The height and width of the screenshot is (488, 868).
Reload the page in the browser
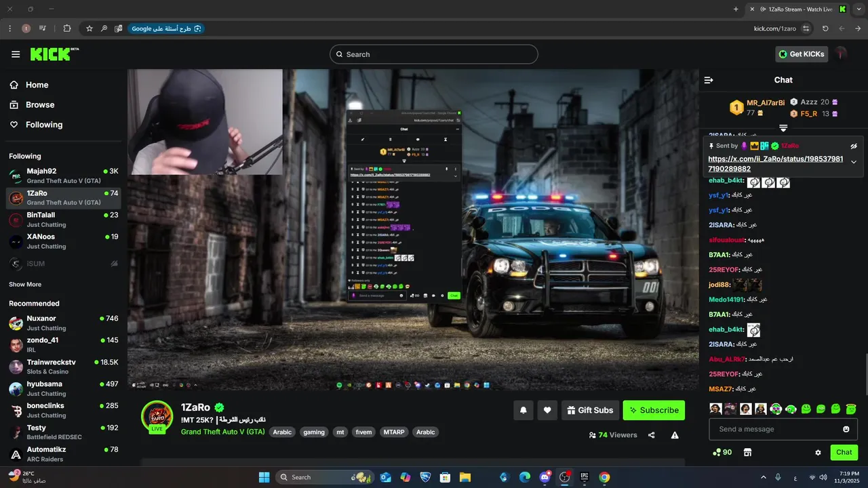(x=825, y=28)
